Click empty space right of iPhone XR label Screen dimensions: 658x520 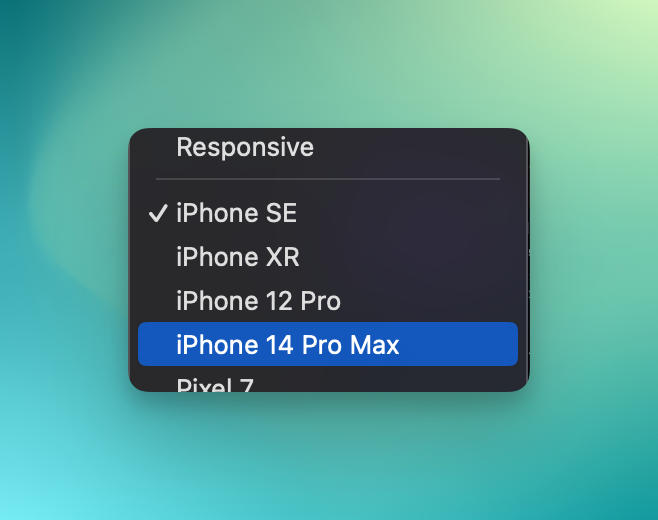[407, 256]
